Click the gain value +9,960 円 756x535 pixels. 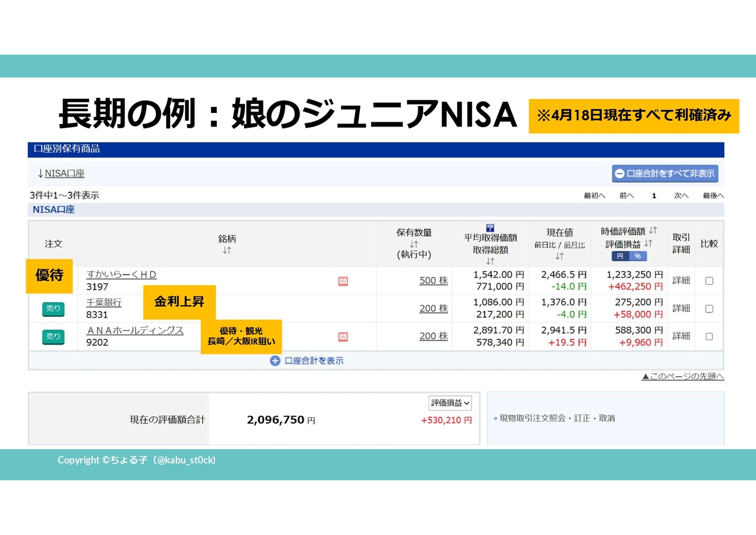(x=641, y=342)
